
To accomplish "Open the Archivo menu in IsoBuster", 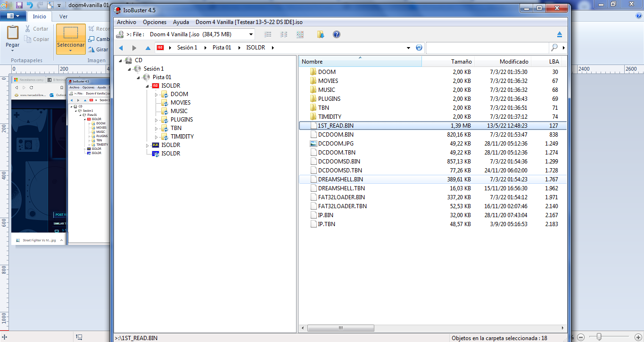I will point(126,22).
